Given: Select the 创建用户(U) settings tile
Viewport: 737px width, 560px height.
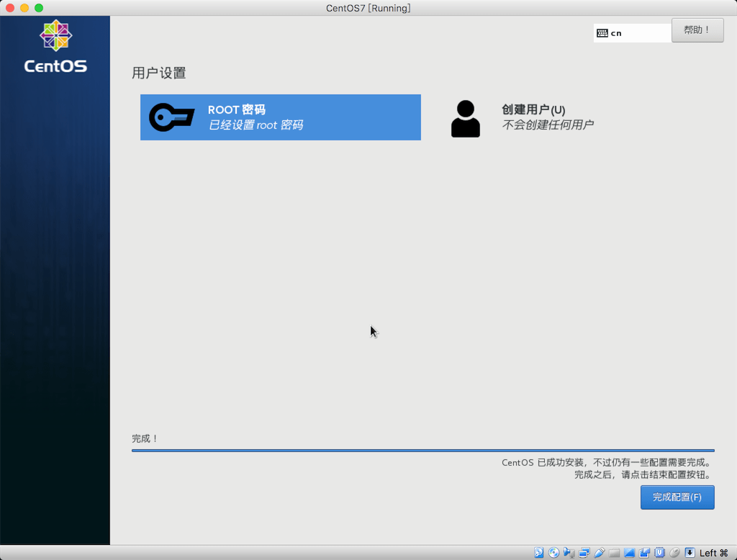Looking at the screenshot, I should 547,117.
